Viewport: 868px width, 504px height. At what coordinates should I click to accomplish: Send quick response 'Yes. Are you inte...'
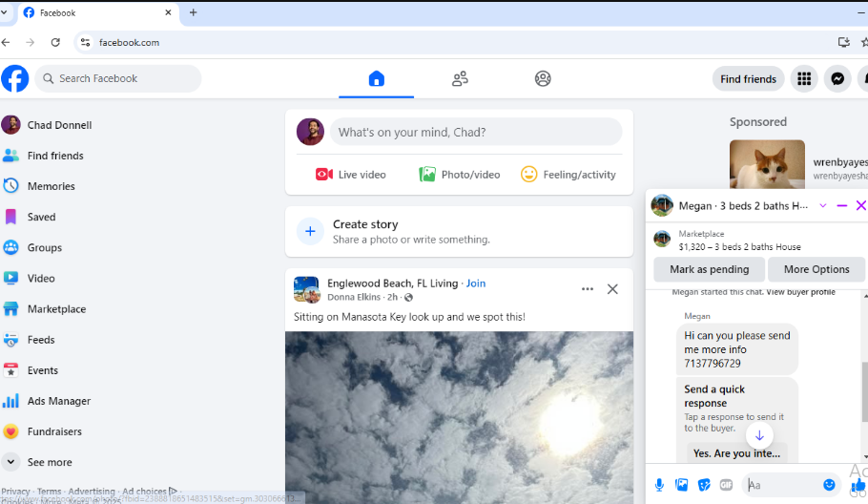point(736,453)
